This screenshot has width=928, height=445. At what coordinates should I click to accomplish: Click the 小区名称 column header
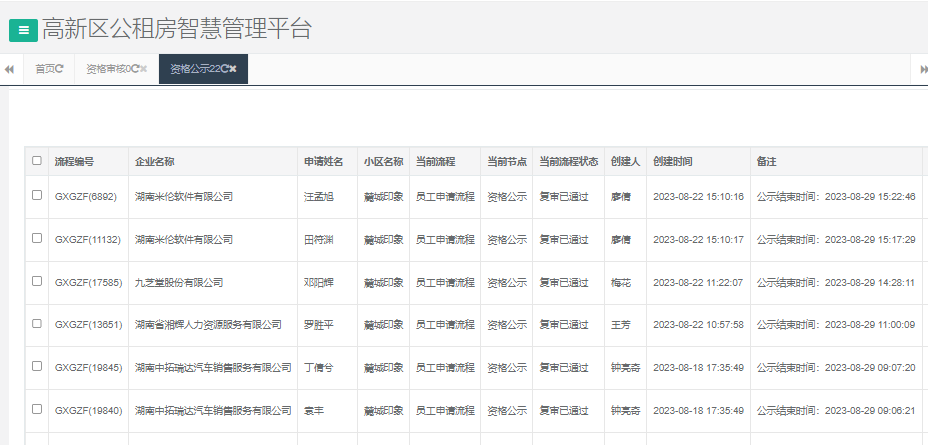[384, 162]
